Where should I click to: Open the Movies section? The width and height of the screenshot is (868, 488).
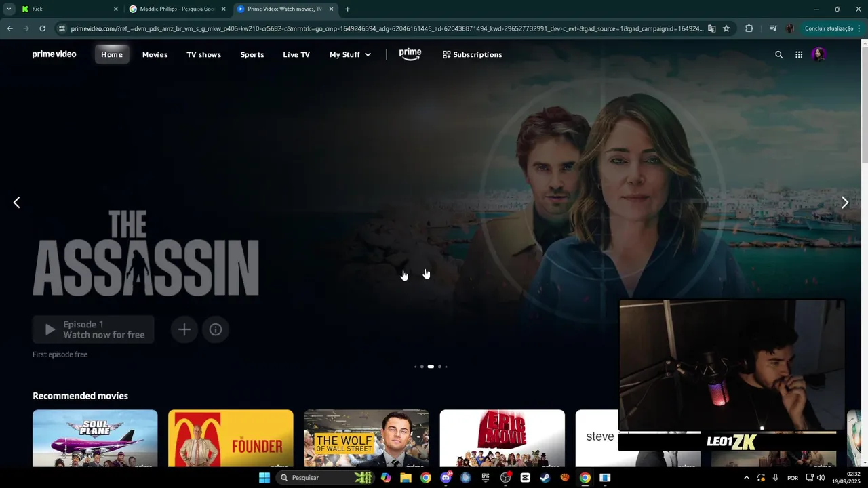point(155,54)
